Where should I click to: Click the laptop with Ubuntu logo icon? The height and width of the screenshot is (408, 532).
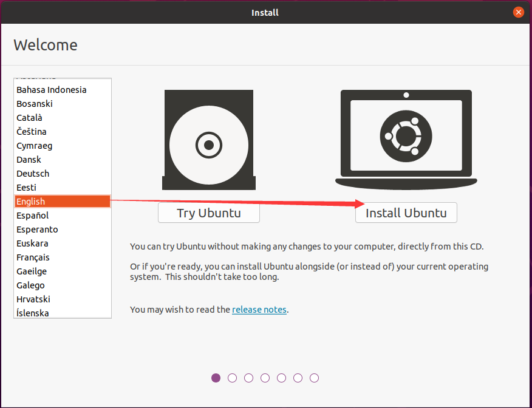(x=406, y=140)
